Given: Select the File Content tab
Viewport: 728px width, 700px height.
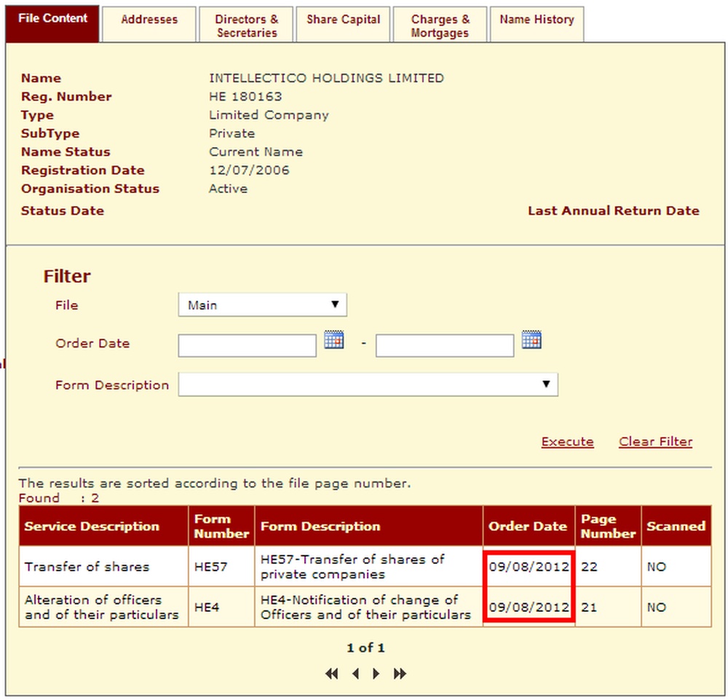Looking at the screenshot, I should (52, 24).
